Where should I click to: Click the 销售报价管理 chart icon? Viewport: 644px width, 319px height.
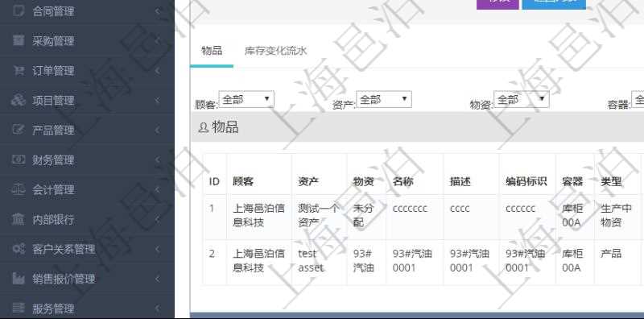pos(19,278)
